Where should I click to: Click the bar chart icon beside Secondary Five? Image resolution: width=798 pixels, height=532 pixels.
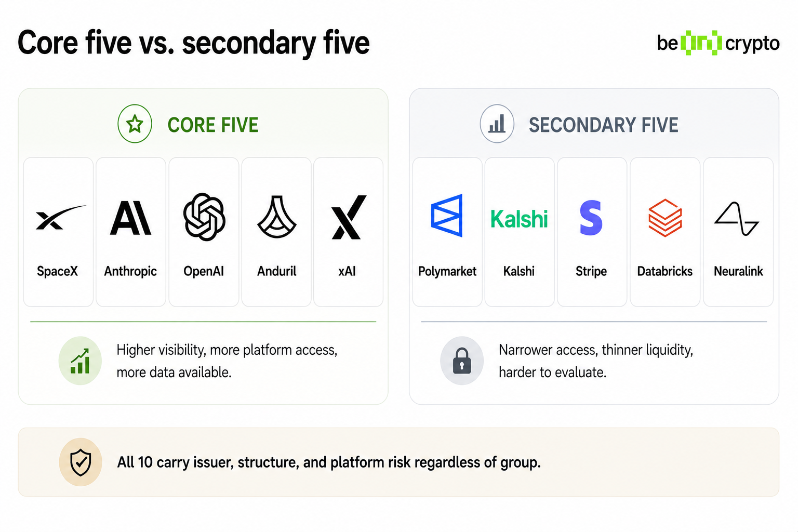click(497, 124)
